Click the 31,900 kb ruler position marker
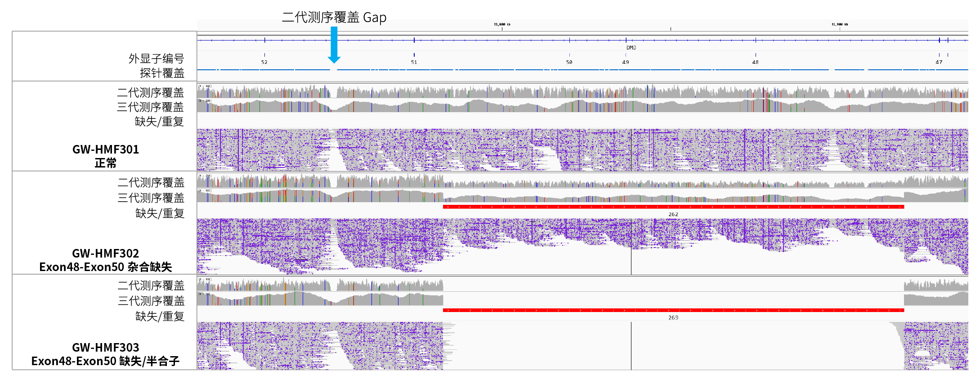The image size is (980, 389). coord(839,25)
